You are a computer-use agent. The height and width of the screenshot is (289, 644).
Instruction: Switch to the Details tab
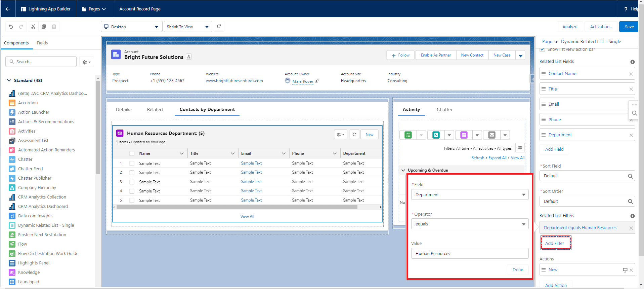[123, 110]
